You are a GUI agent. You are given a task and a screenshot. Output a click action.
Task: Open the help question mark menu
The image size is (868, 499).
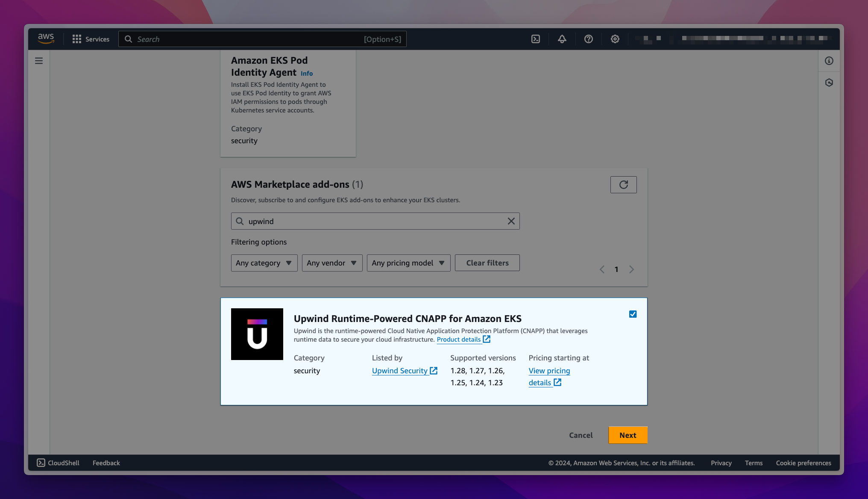[589, 39]
